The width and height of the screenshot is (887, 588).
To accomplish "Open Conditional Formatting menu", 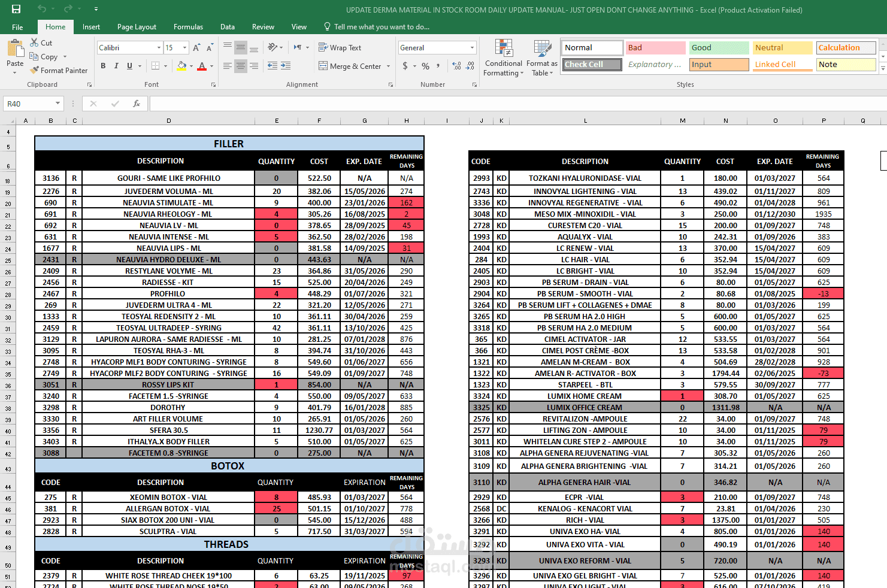I will click(x=504, y=58).
